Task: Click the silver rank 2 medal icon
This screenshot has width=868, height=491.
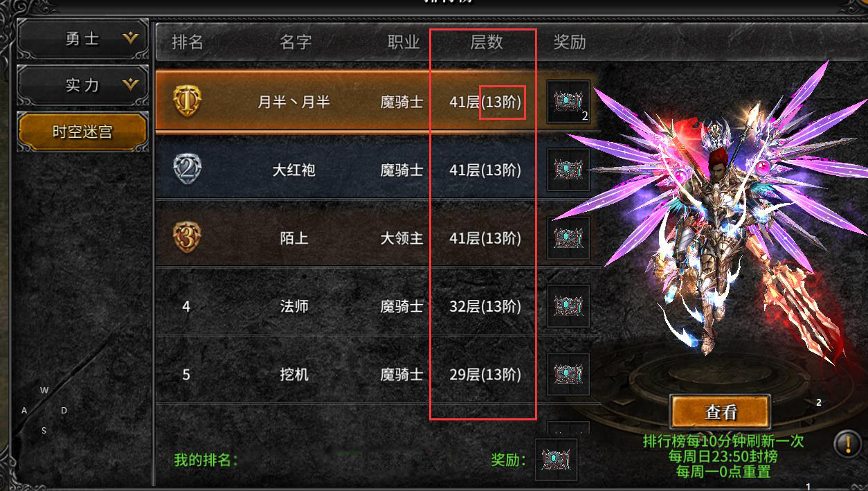Action: pyautogui.click(x=188, y=170)
